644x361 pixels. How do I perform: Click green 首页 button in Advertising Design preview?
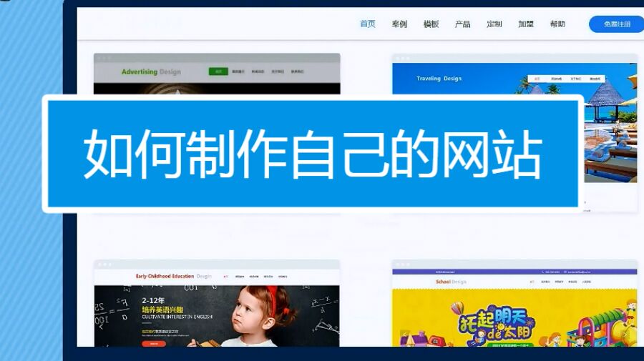coord(218,71)
